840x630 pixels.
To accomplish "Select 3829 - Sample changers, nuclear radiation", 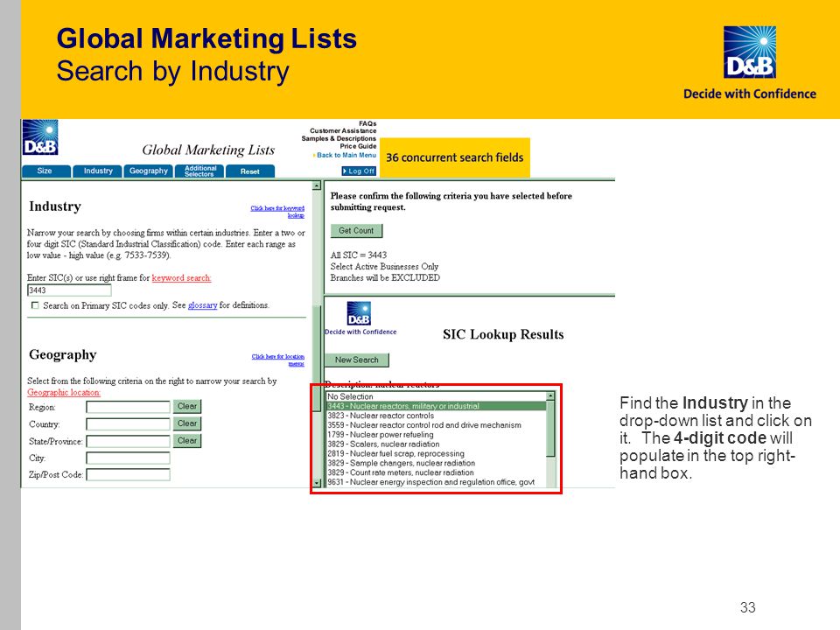I will (x=436, y=464).
